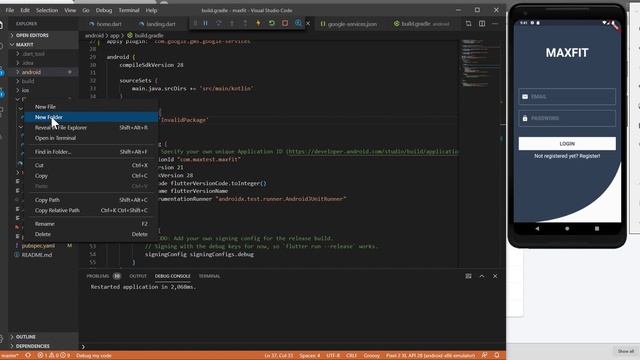Screen dimensions: 640x360
Task: Open the View menu
Action: coord(70,10)
